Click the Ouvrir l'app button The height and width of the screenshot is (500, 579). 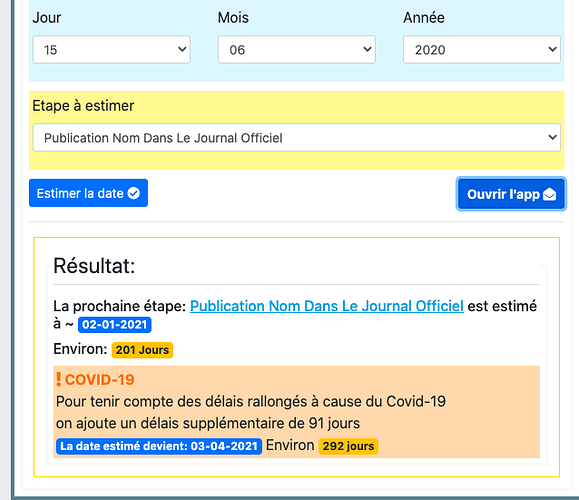[x=511, y=194]
